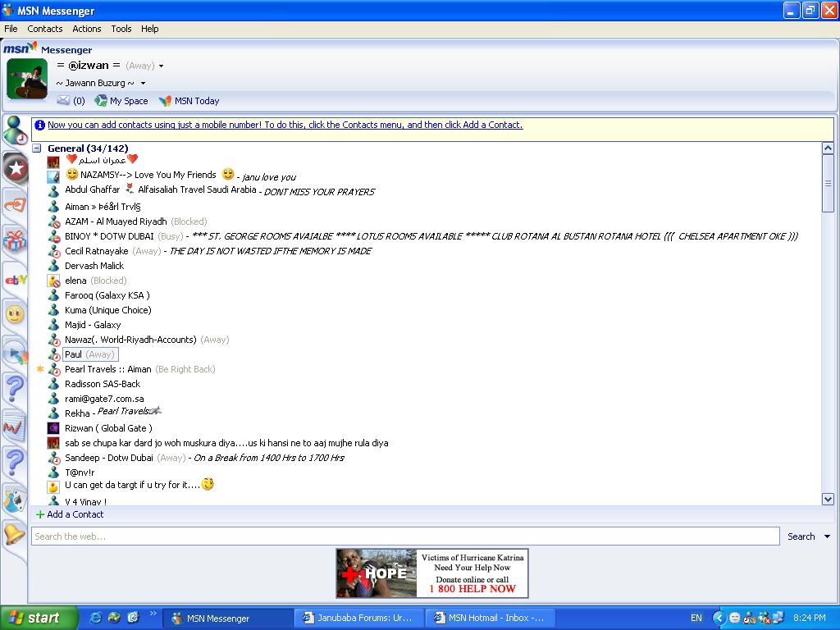Open the bell alerts tab in sidebar
Image resolution: width=840 pixels, height=630 pixels.
coord(15,534)
